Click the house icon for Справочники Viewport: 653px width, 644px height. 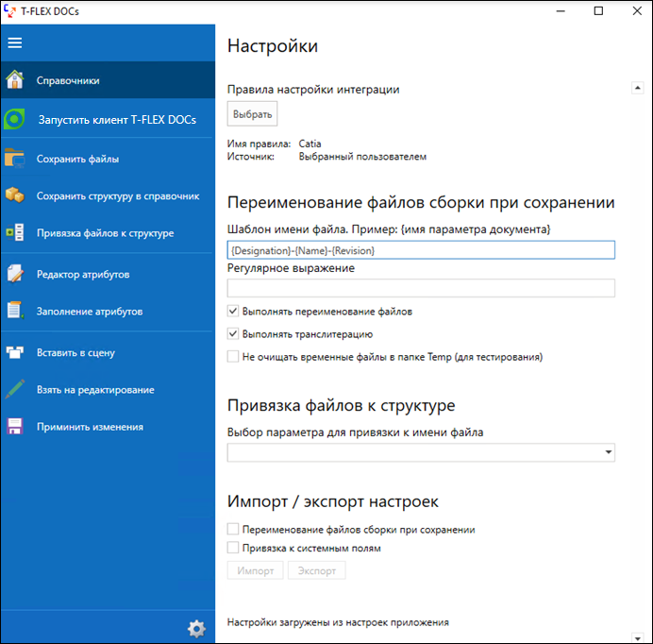(15, 79)
